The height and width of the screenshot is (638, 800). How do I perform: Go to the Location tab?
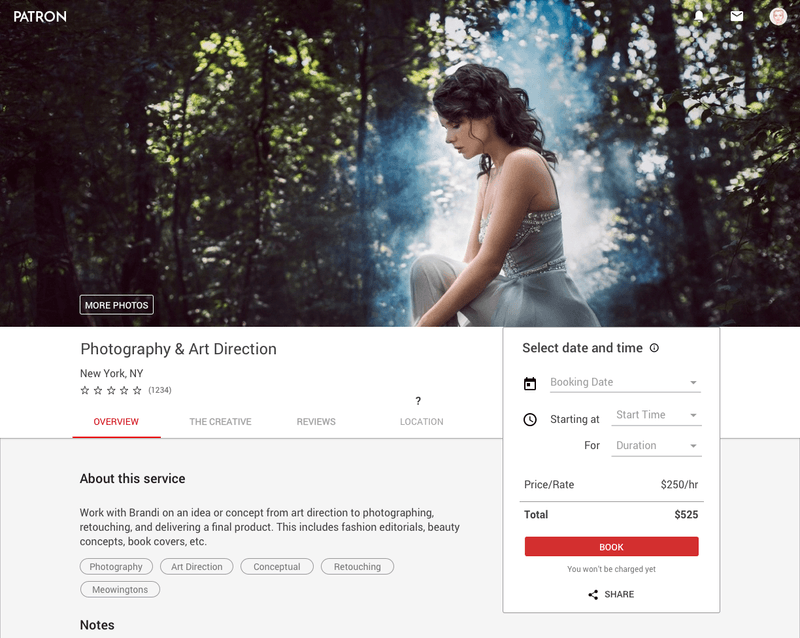click(x=421, y=422)
